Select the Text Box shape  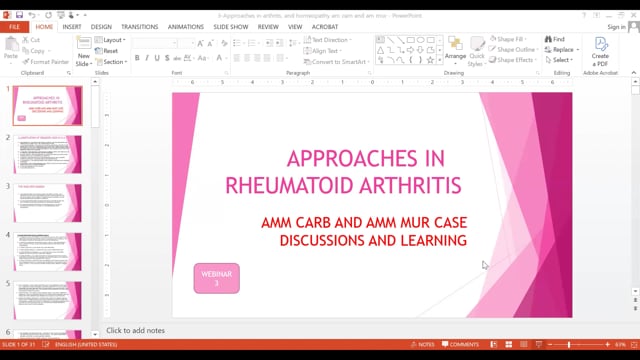click(x=380, y=40)
